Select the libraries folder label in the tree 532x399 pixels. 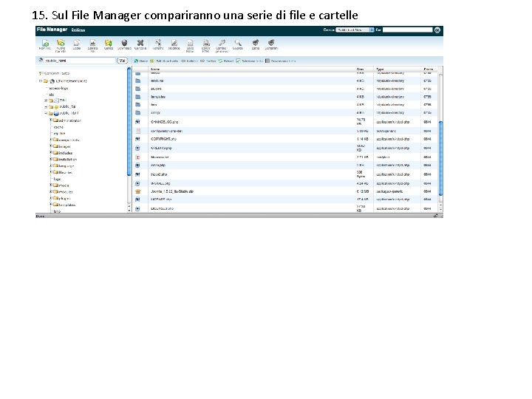point(66,172)
